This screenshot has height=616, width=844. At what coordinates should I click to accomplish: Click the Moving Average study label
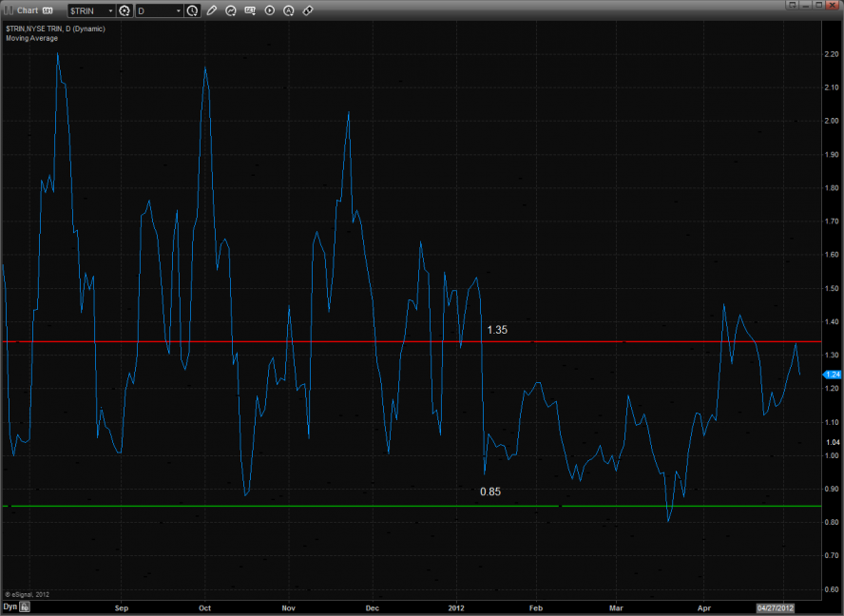pyautogui.click(x=31, y=38)
